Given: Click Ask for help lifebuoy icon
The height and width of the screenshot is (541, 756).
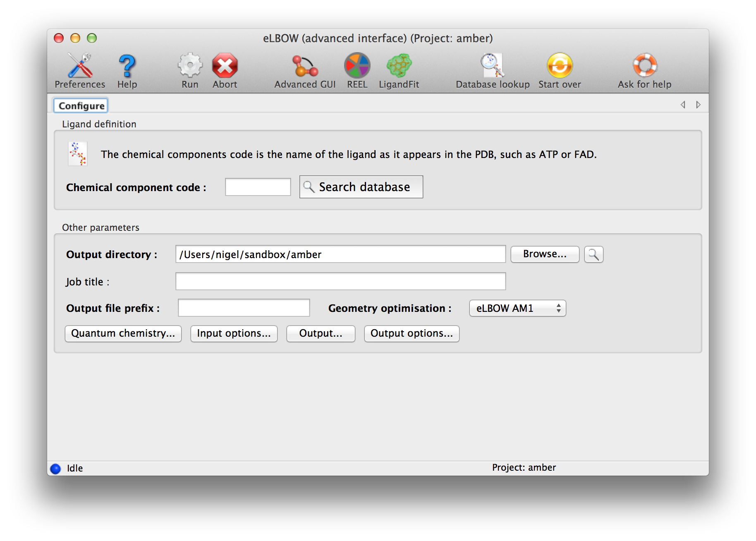Looking at the screenshot, I should point(644,66).
